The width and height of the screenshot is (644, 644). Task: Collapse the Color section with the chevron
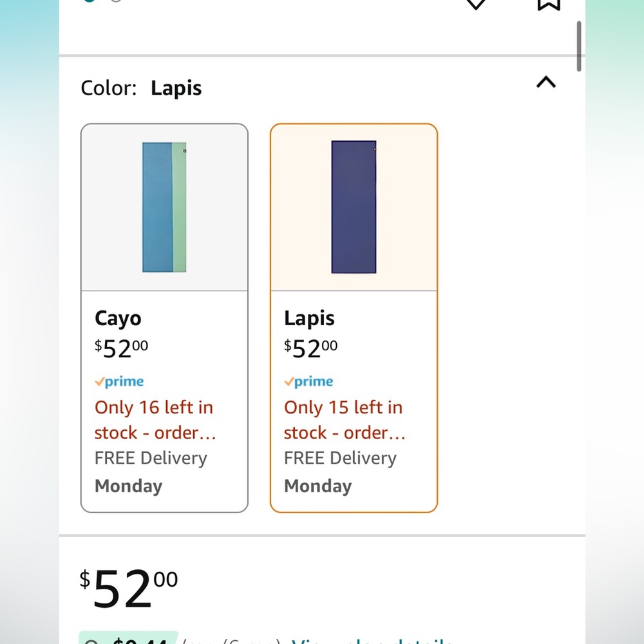[x=545, y=82]
